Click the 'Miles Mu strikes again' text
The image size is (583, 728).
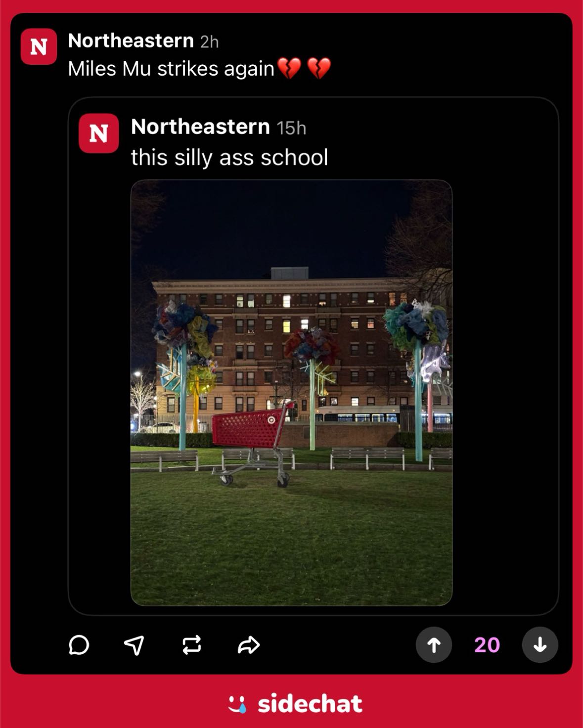pyautogui.click(x=171, y=69)
